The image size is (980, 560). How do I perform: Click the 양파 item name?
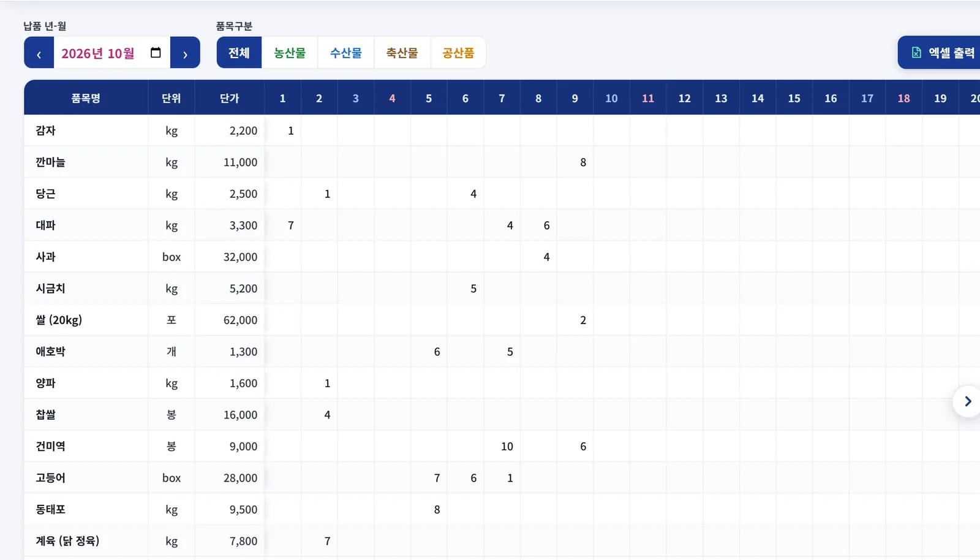(45, 383)
